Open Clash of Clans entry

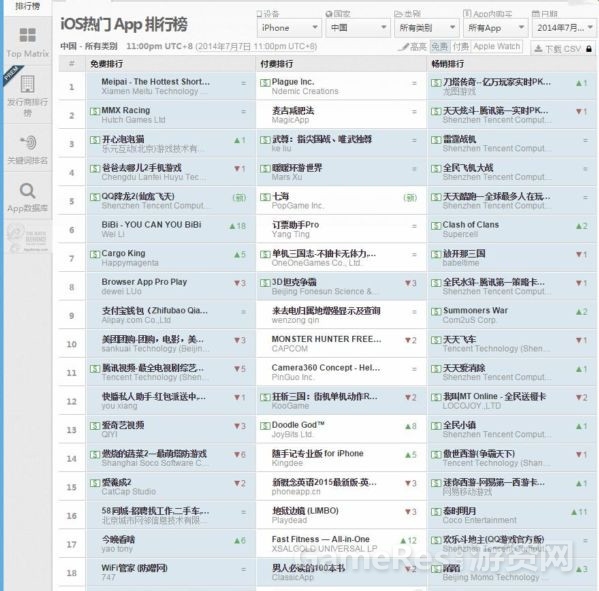pyautogui.click(x=471, y=225)
